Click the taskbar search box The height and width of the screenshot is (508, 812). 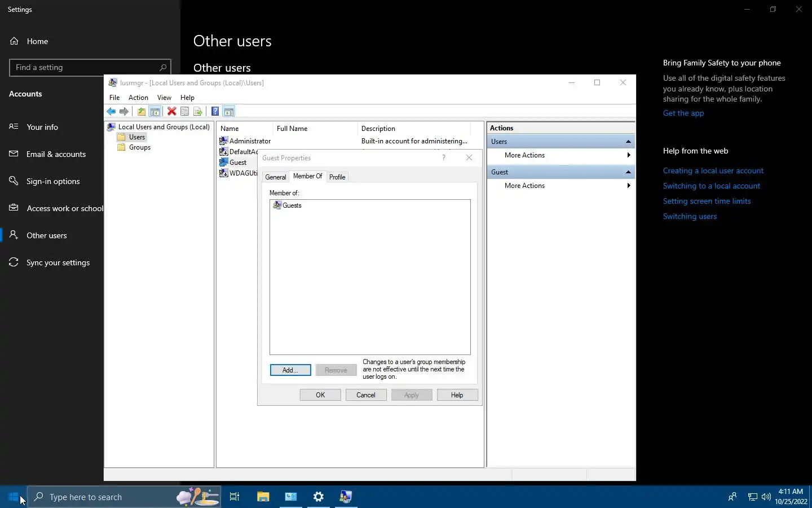(x=124, y=497)
